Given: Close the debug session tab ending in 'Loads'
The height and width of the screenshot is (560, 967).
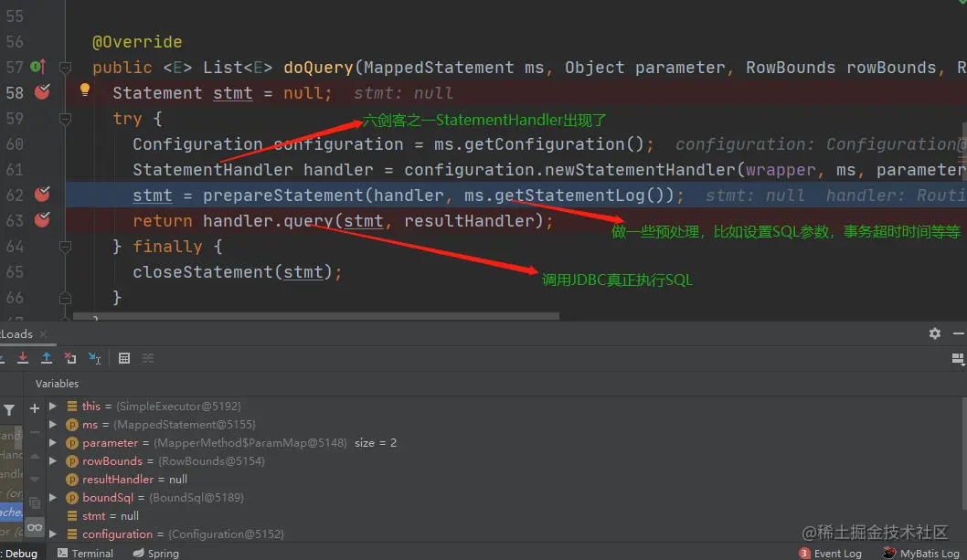Looking at the screenshot, I should 43,333.
